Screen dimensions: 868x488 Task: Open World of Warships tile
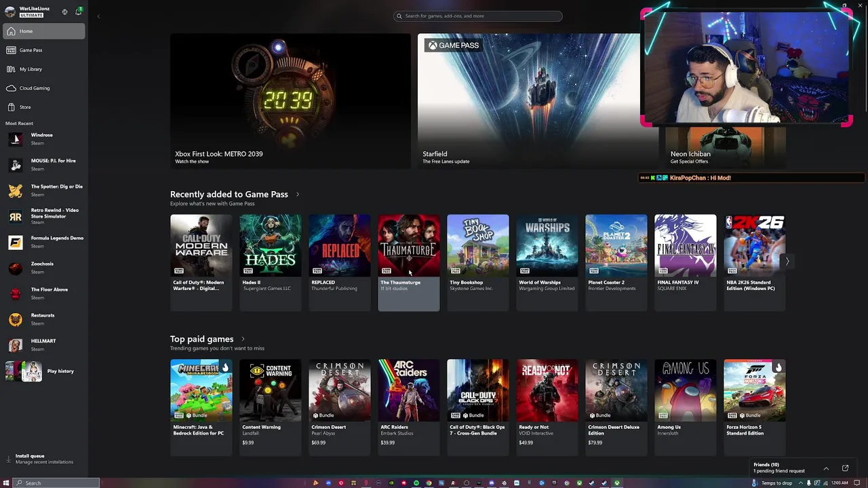547,263
